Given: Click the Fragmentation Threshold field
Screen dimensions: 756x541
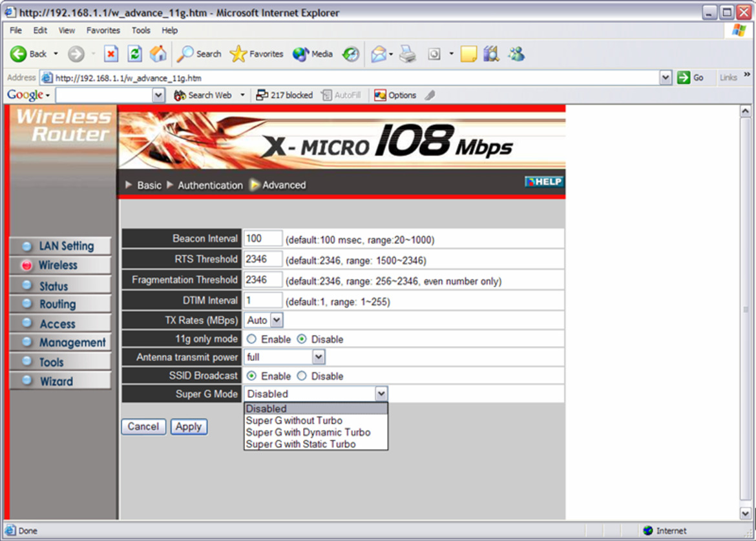Looking at the screenshot, I should click(x=263, y=280).
